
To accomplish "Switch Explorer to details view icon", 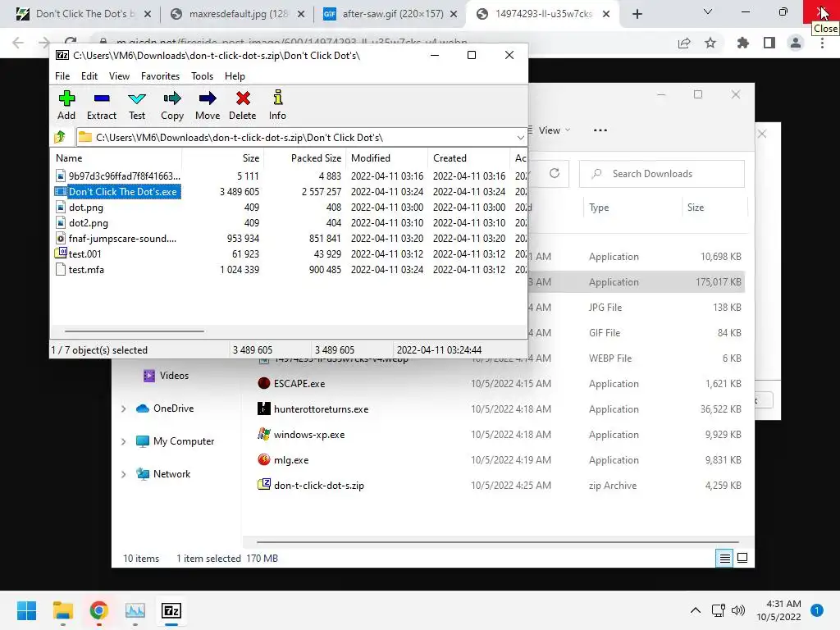I will tap(724, 558).
